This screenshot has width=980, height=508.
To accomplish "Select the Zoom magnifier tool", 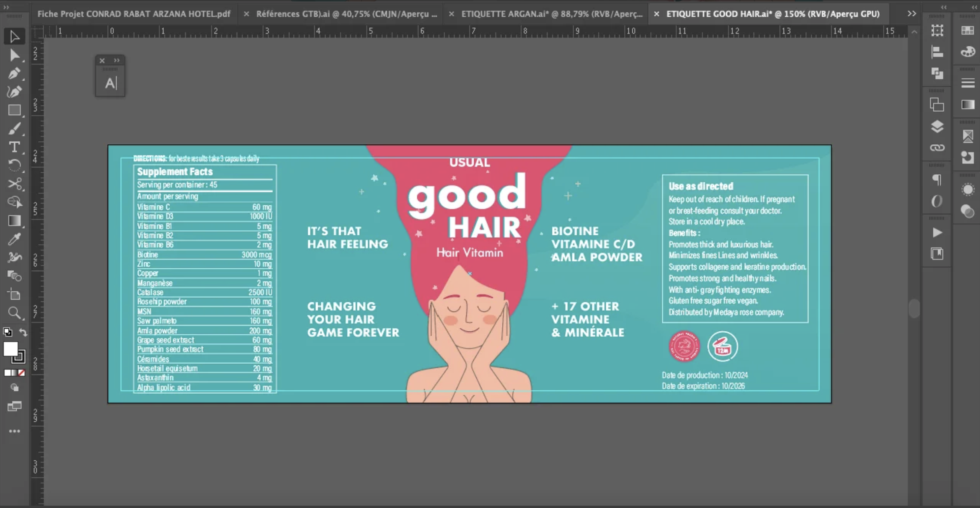I will coord(14,313).
